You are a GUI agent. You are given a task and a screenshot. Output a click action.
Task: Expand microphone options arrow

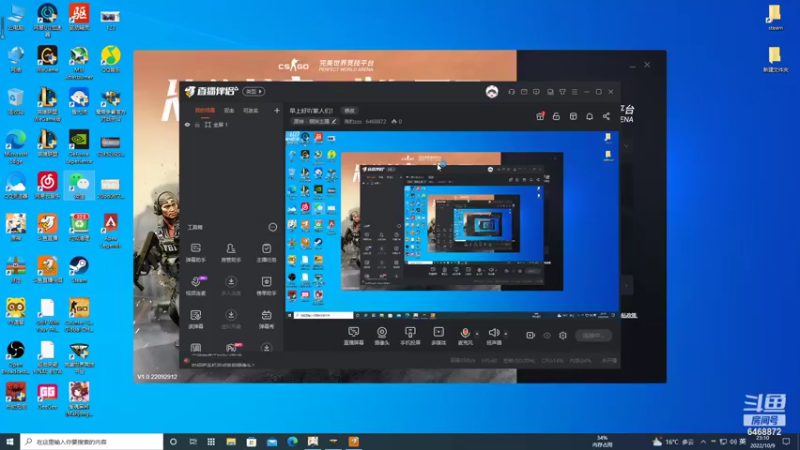pos(477,334)
